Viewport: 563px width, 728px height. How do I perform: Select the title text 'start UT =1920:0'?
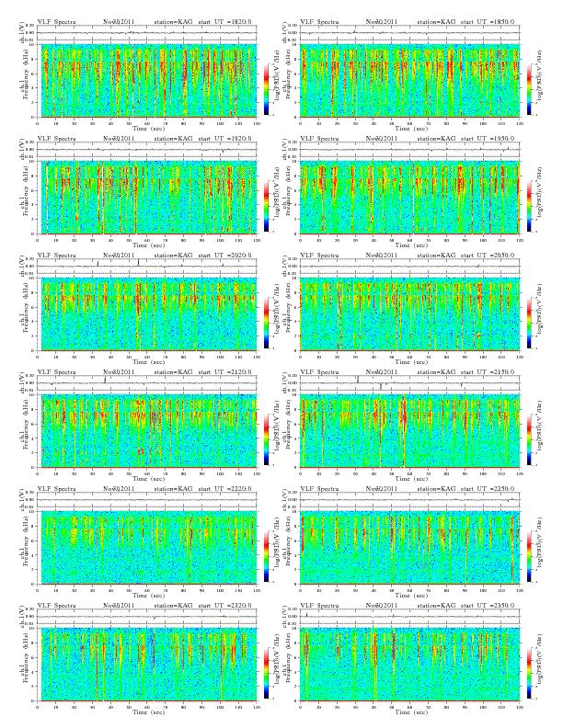point(225,139)
